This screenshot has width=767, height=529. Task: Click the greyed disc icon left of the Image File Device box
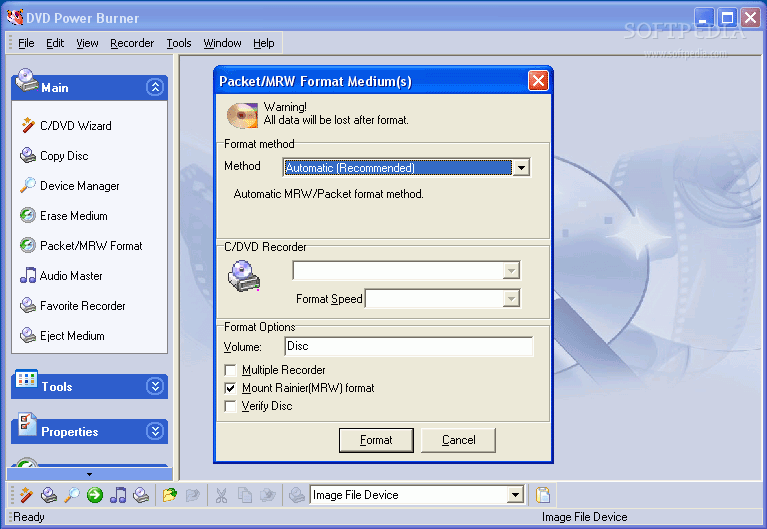click(x=296, y=495)
